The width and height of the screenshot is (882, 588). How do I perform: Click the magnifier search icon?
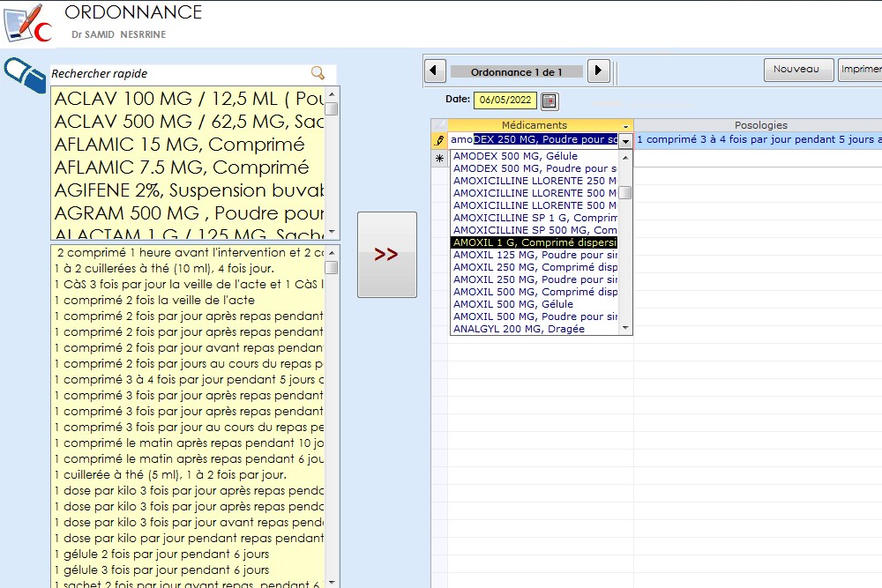point(318,73)
